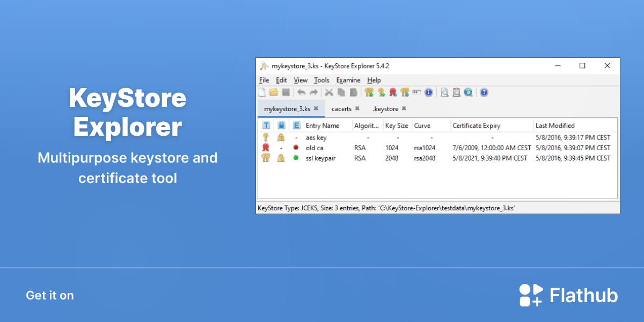Click the Import Trusted Certificate red seal icon

[x=393, y=92]
